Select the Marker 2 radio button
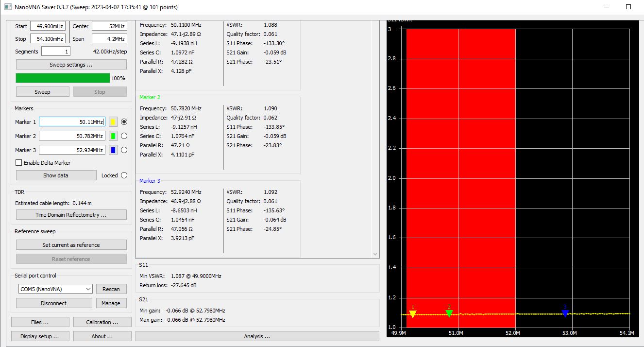644x347 pixels. click(x=124, y=136)
